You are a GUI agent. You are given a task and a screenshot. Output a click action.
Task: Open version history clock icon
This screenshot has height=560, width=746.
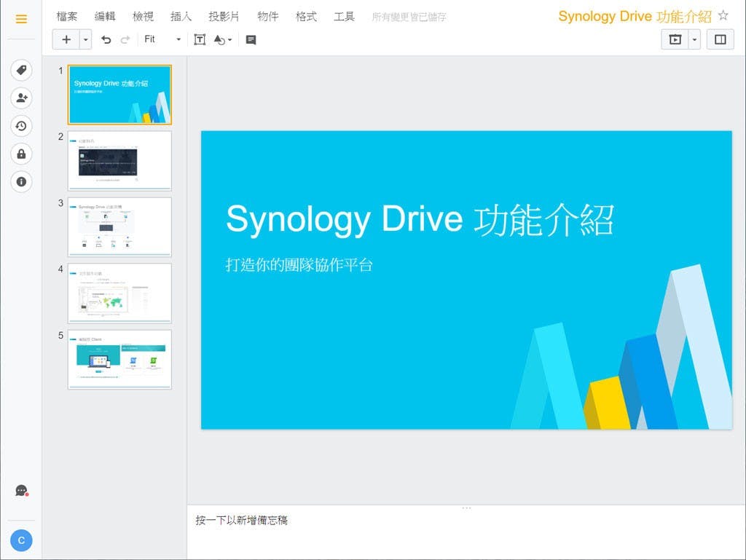pyautogui.click(x=21, y=126)
